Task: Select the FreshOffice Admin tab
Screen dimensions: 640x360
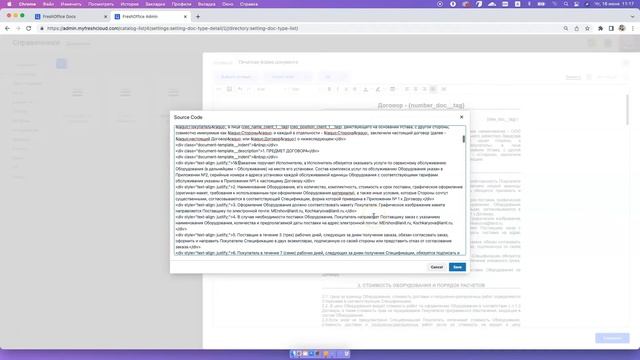Action: 150,16
